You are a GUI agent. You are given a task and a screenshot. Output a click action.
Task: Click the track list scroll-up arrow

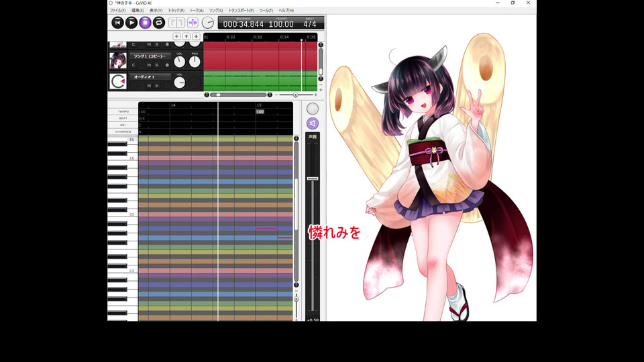point(321,45)
